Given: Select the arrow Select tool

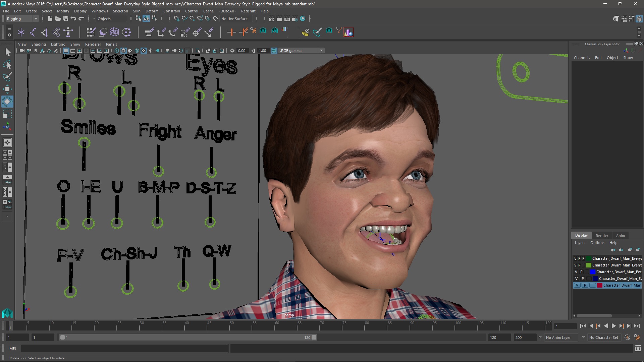Looking at the screenshot, I should pyautogui.click(x=7, y=52).
